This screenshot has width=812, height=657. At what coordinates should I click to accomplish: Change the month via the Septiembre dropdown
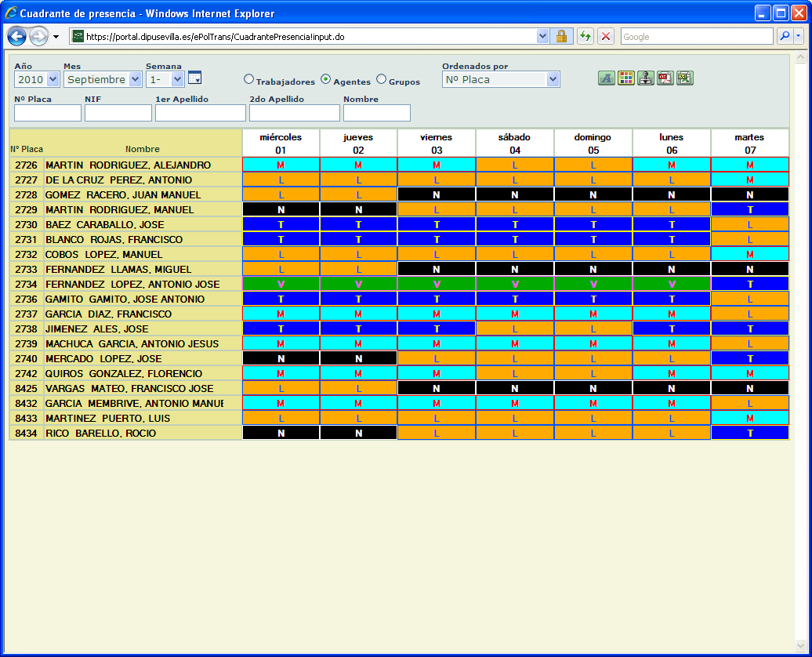pos(103,78)
